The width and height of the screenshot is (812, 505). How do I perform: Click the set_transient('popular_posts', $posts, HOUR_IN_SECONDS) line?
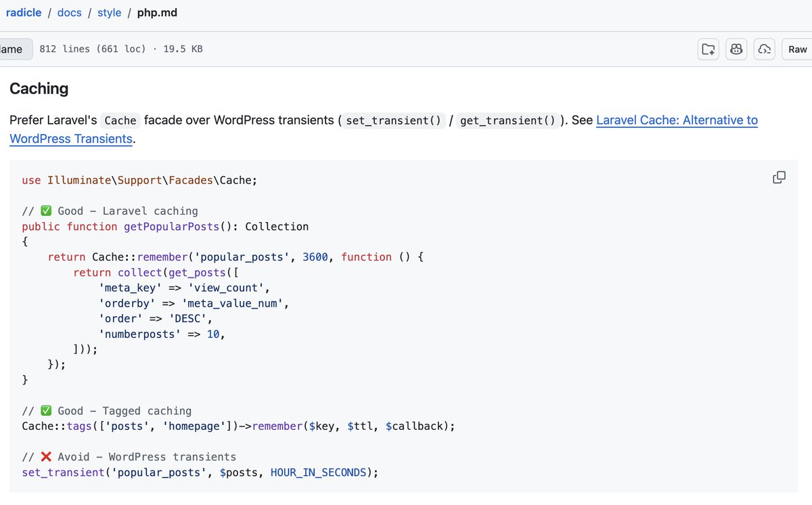click(200, 473)
